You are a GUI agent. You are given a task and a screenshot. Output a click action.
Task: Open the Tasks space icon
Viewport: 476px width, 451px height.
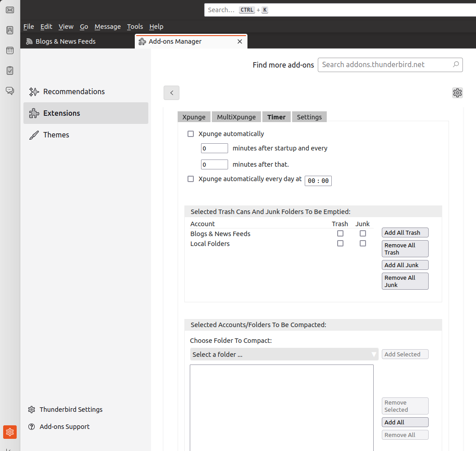10,70
